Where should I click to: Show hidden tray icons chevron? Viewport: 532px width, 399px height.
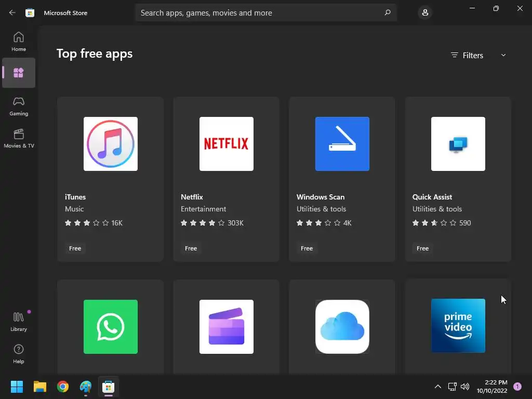(x=438, y=387)
